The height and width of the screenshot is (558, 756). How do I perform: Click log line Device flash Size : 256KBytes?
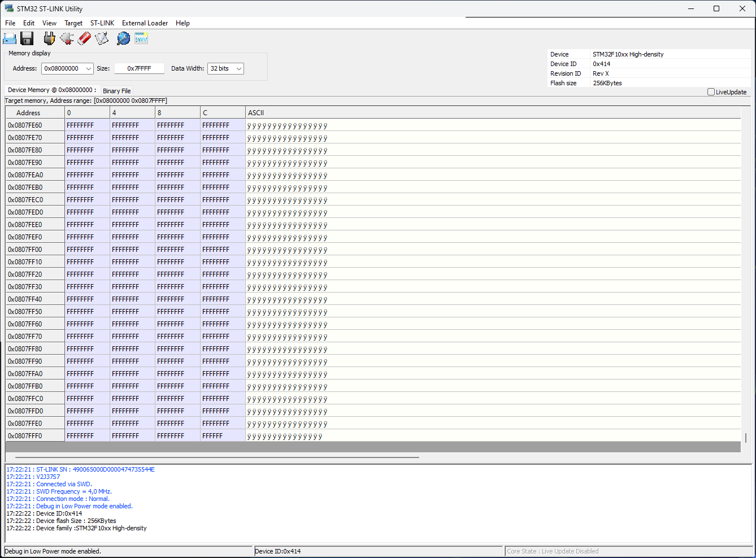[x=61, y=521]
